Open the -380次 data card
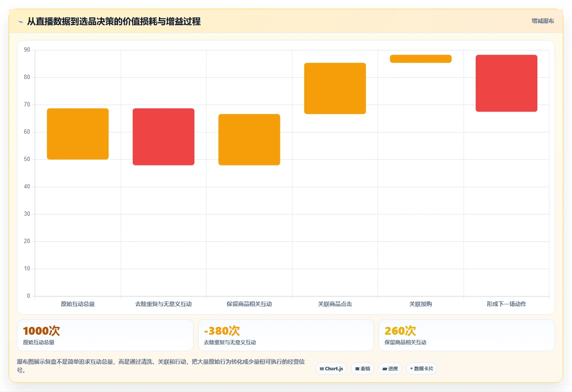 [286, 335]
